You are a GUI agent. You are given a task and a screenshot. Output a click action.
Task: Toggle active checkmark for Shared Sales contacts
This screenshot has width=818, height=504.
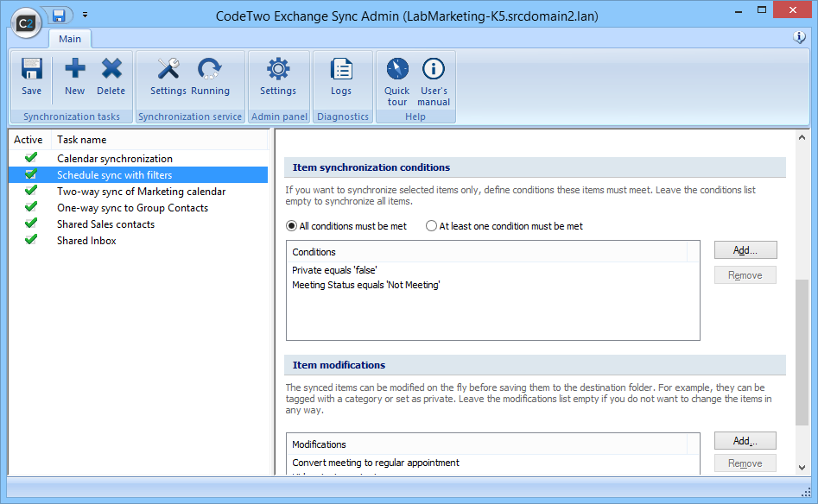(31, 223)
